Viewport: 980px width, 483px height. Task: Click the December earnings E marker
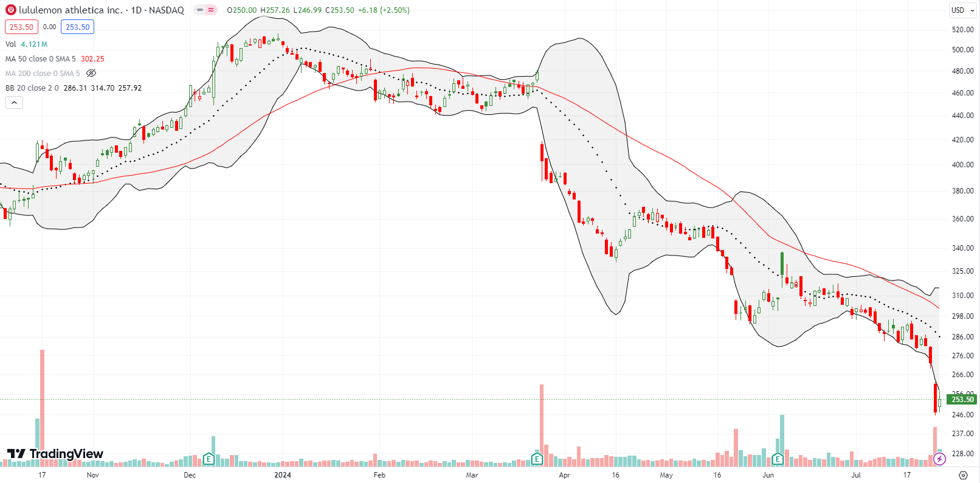(209, 459)
